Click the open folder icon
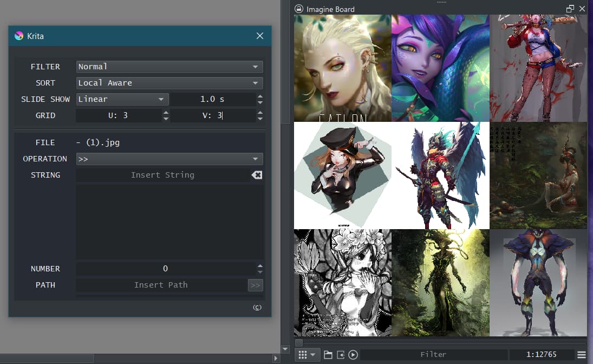The height and width of the screenshot is (364, 593). pyautogui.click(x=328, y=355)
